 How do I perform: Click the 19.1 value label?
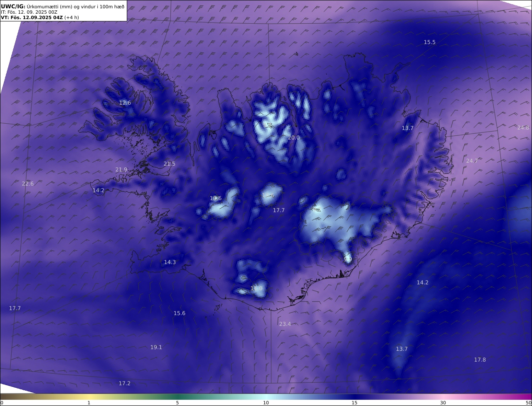pyautogui.click(x=156, y=347)
